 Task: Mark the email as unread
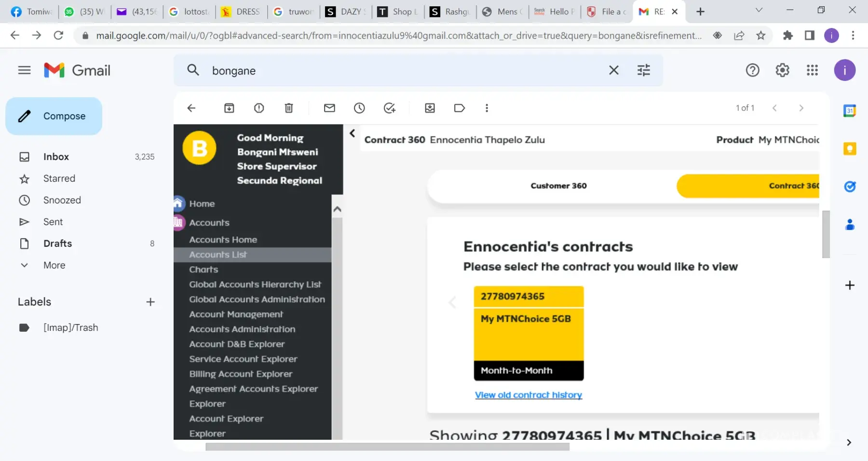[x=329, y=108]
